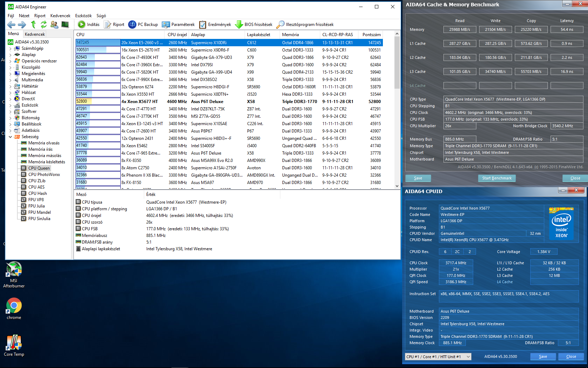Click the forward navigation arrow
Image resolution: width=588 pixels, height=368 pixels.
coord(22,25)
